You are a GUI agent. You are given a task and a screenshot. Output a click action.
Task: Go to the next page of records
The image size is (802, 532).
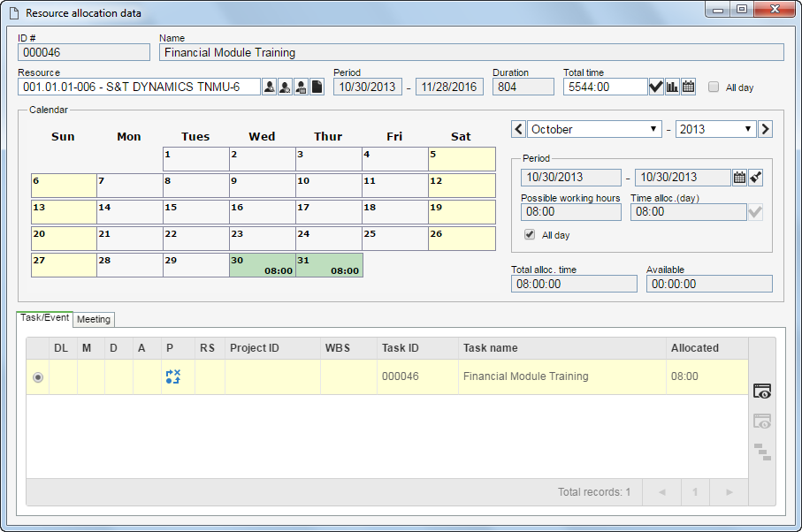coord(729,492)
